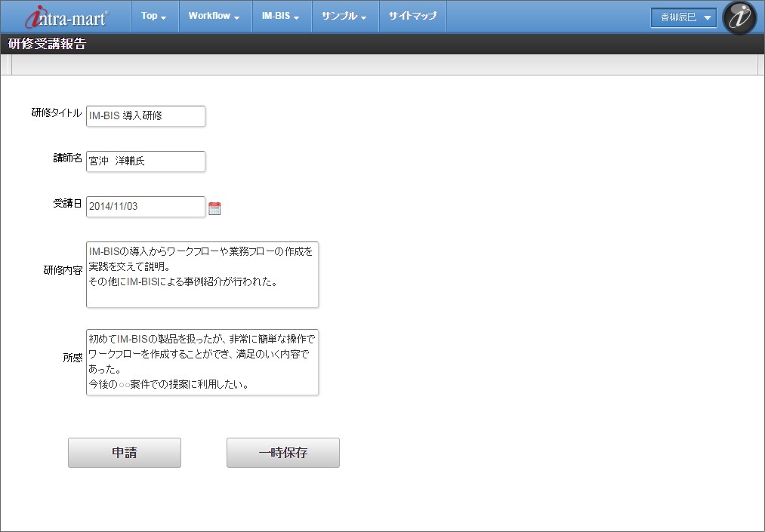Click the 研修受講報告 page title

coord(47,44)
